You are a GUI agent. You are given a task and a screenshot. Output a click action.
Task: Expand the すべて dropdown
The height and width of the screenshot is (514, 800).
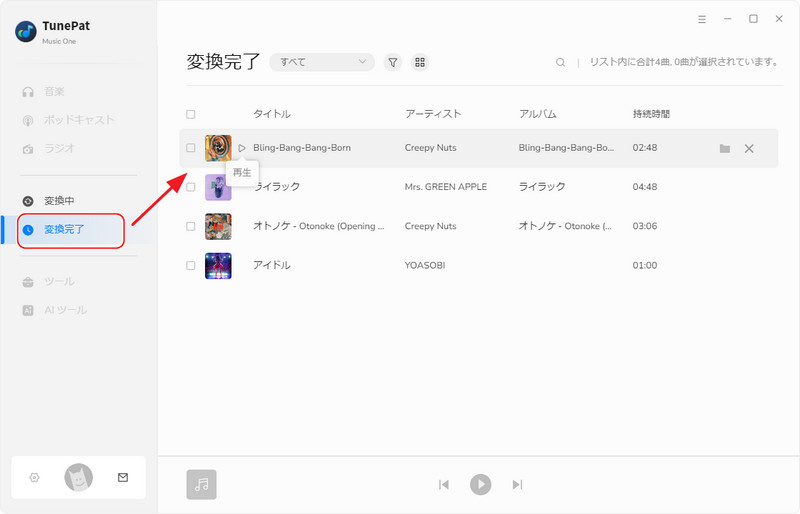tap(322, 62)
